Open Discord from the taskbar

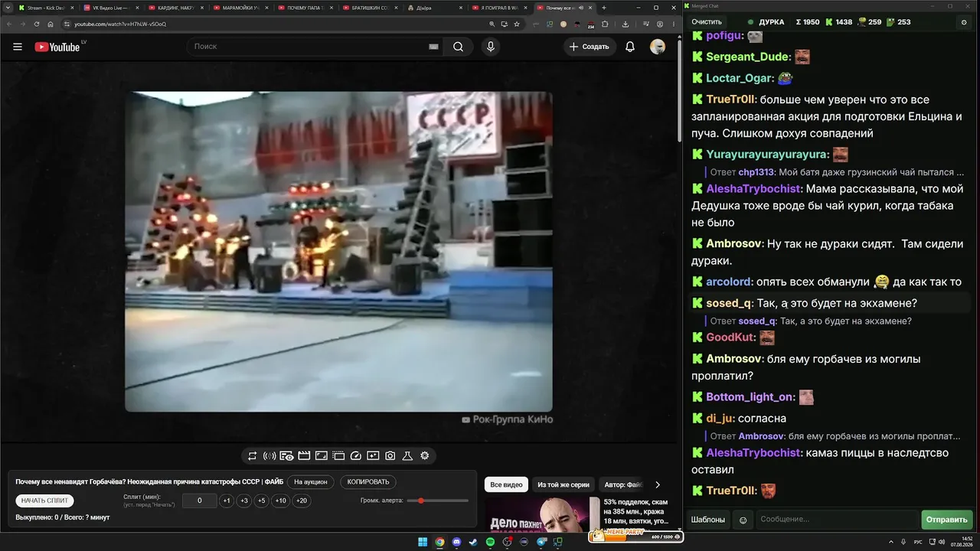coord(456,542)
